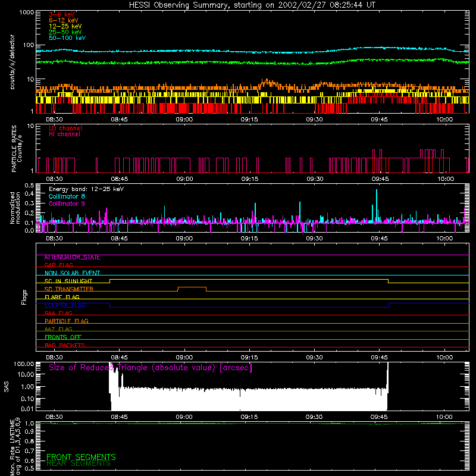Click the 10:00 tick under particle rates plot
The image size is (476, 476).
(x=445, y=179)
